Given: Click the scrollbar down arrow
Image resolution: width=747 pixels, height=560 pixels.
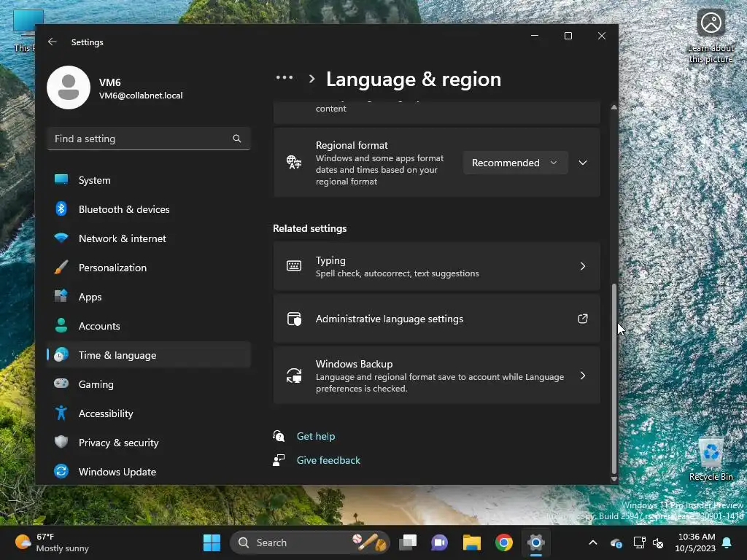Looking at the screenshot, I should 614,479.
